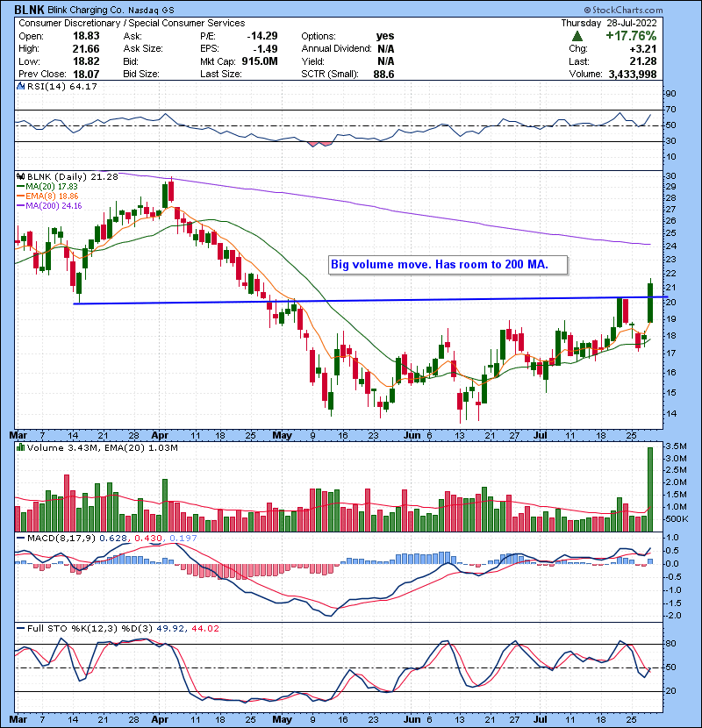Click the volume bars icon beside Volume label
Screen dimensions: 702x728
click(20, 447)
